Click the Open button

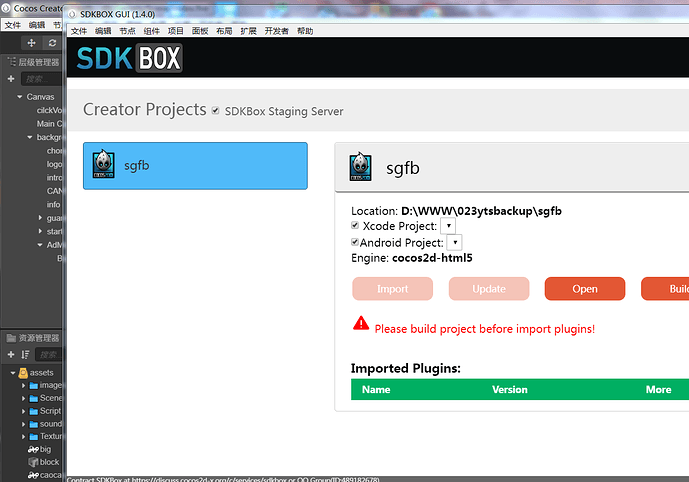click(585, 289)
